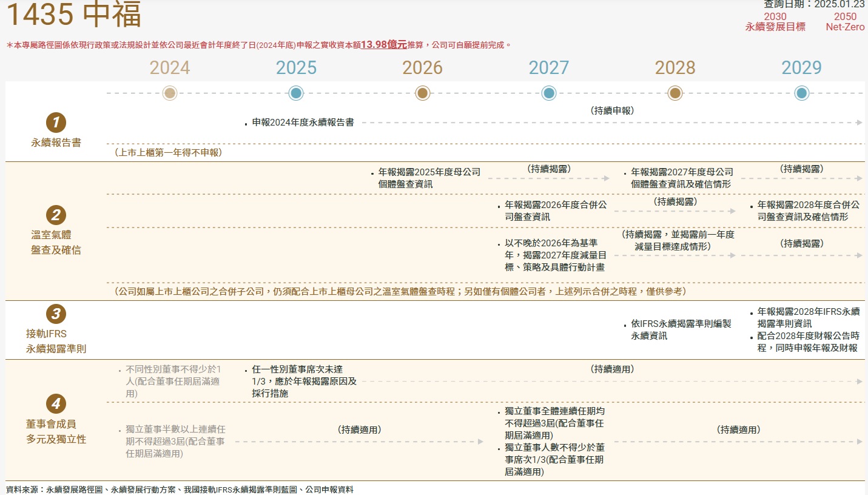Click the 2029 timeline marker circle
Image resolution: width=868 pixels, height=495 pixels.
[x=802, y=93]
